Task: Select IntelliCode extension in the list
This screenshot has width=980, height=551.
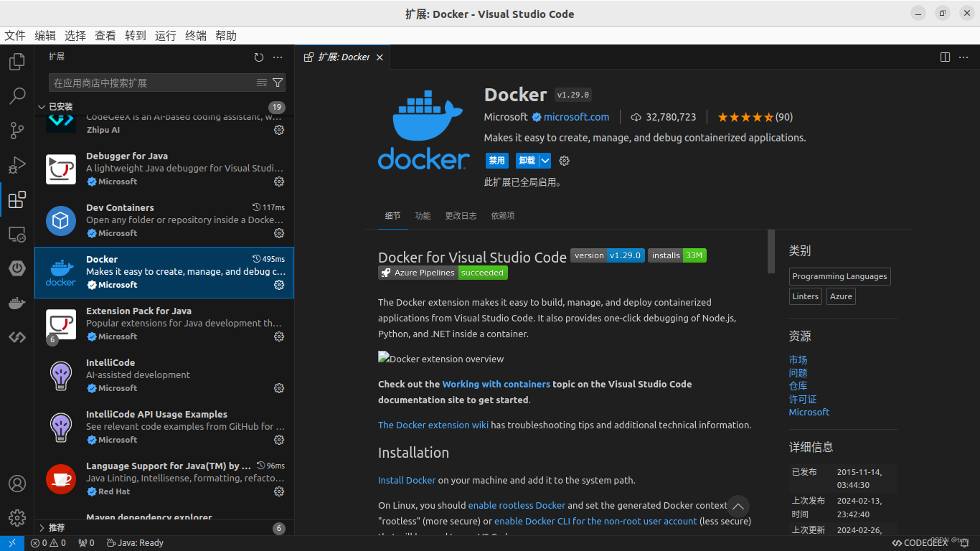Action: (x=164, y=376)
